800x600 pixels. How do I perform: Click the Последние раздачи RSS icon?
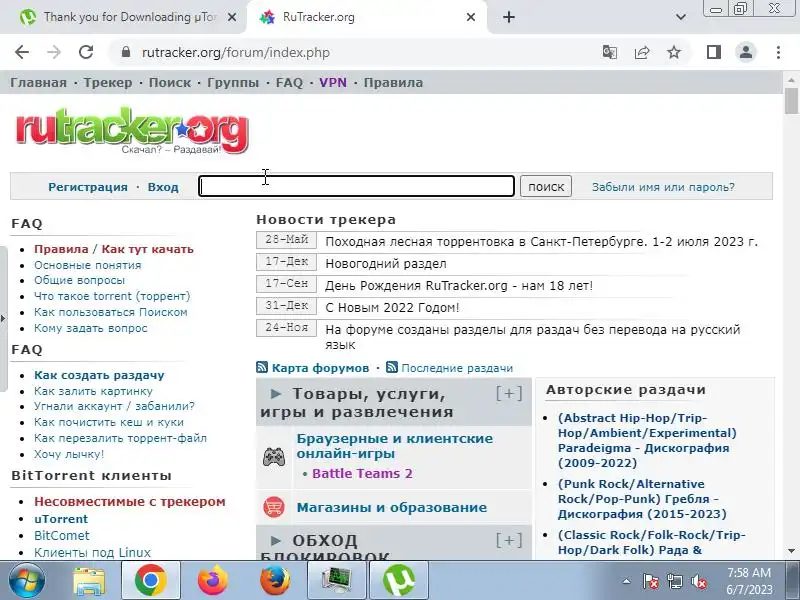[392, 367]
